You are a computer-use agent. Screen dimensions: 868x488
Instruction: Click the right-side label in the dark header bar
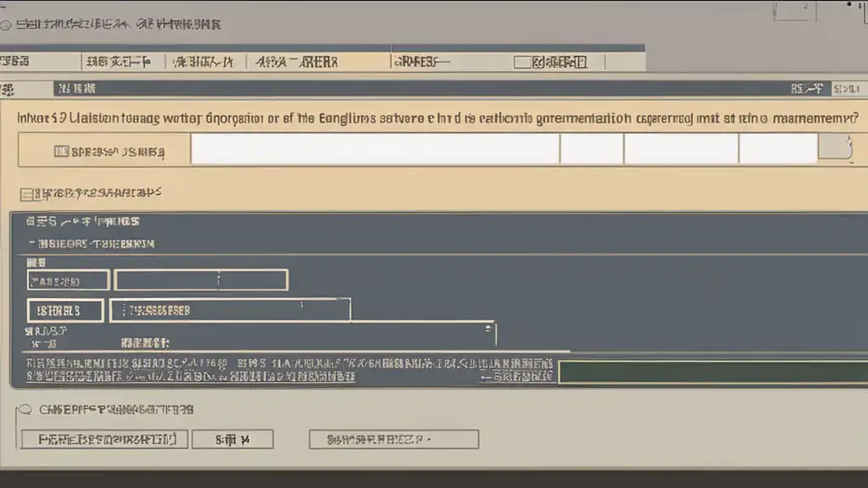pos(806,88)
